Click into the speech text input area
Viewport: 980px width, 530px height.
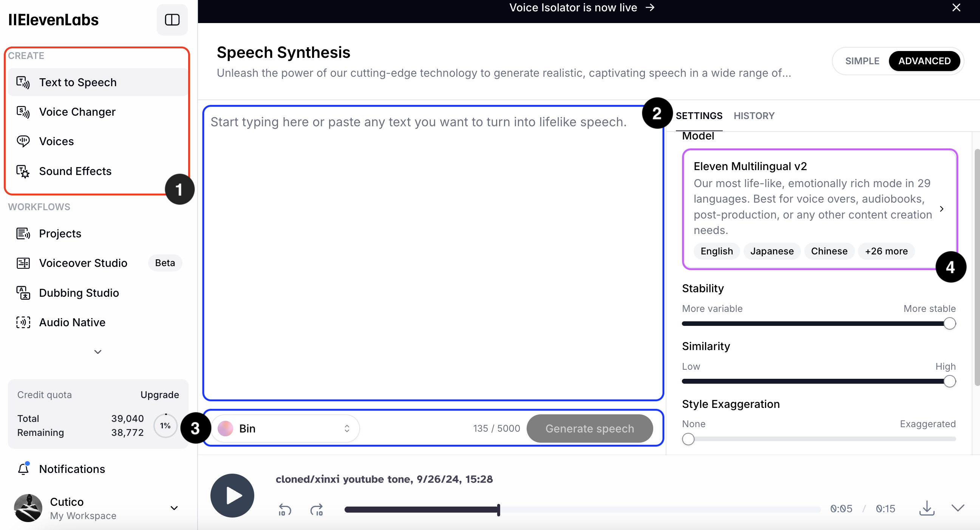pyautogui.click(x=433, y=253)
